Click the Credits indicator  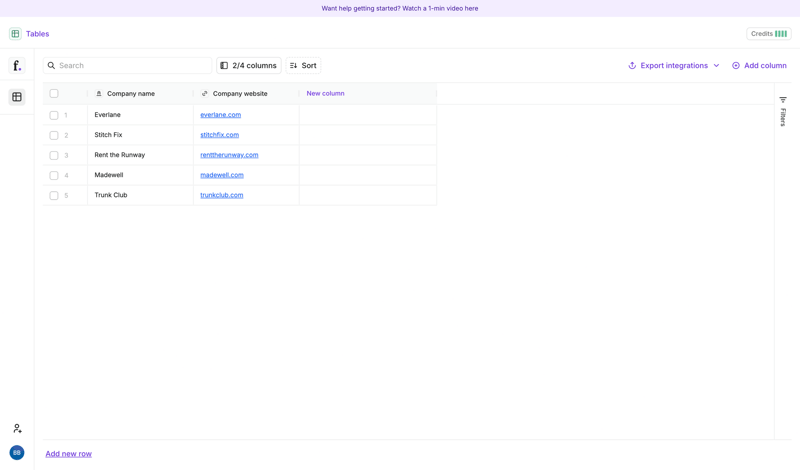(769, 34)
